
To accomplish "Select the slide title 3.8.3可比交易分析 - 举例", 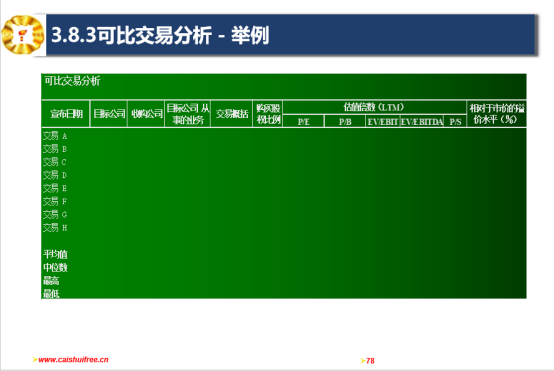I will pos(160,35).
